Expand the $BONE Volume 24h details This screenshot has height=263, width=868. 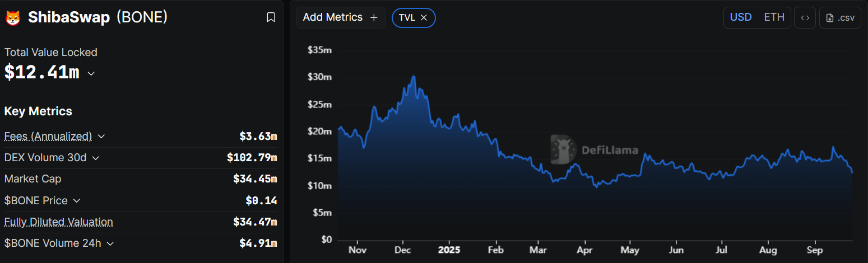click(x=110, y=243)
